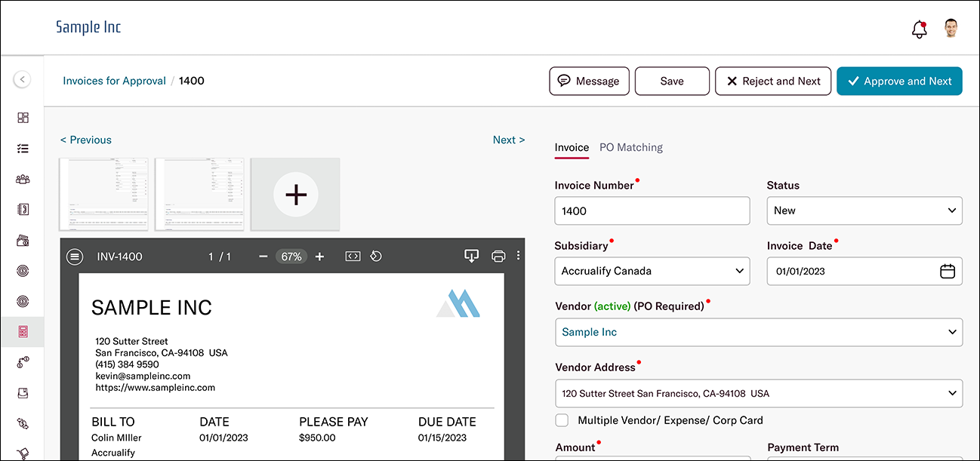The height and width of the screenshot is (461, 980).
Task: Download the invoice PDF
Action: [x=471, y=256]
